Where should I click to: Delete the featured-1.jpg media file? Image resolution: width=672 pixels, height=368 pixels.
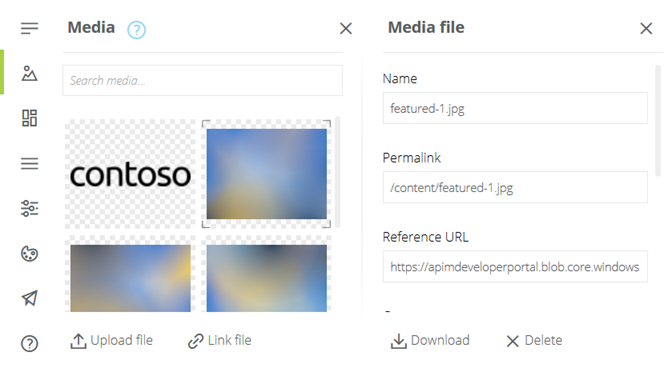[534, 341]
